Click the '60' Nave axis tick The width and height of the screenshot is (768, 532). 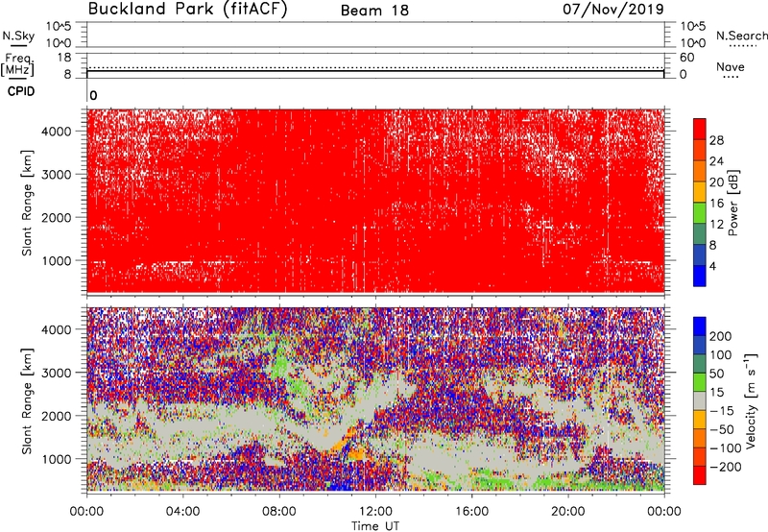(x=686, y=58)
